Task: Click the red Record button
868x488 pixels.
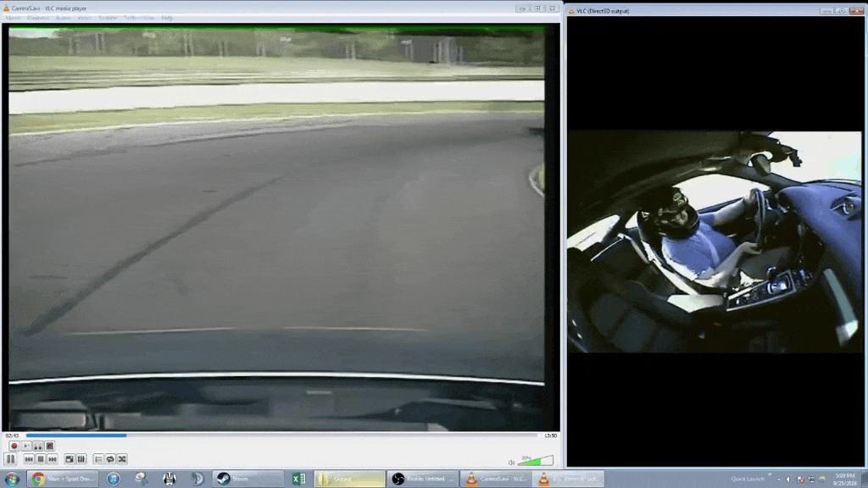Action: click(x=14, y=446)
